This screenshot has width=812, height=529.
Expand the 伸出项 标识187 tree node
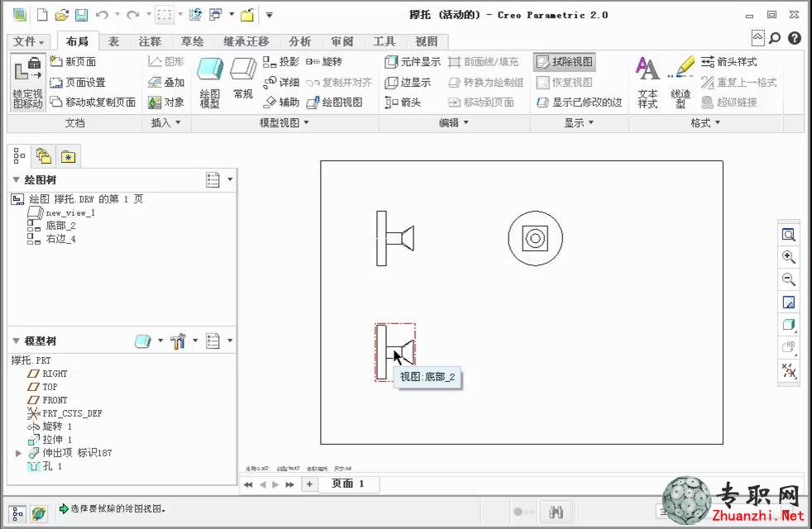point(19,453)
